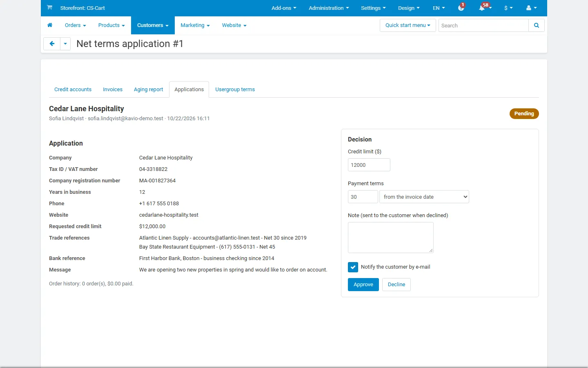The width and height of the screenshot is (588, 368).
Task: Open the Customers dropdown
Action: (153, 25)
